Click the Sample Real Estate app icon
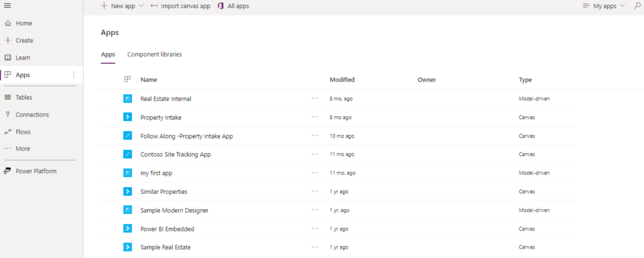The image size is (644, 258). (128, 247)
